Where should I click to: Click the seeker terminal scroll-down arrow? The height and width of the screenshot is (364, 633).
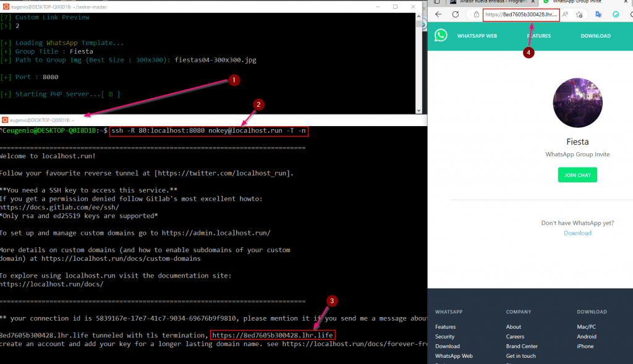tap(418, 110)
